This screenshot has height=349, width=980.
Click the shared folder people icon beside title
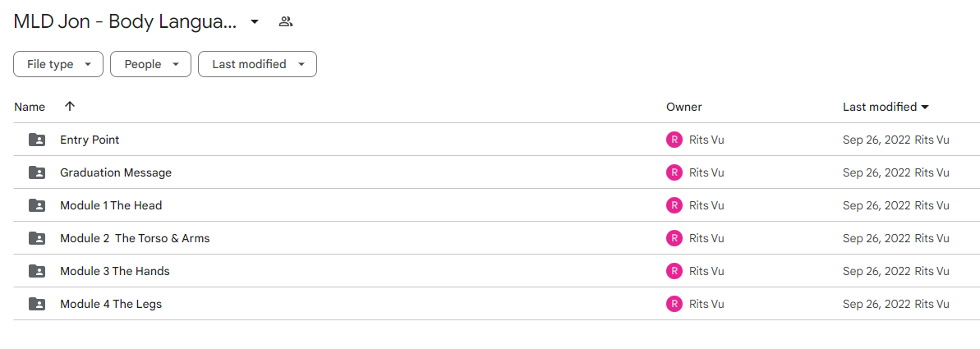[286, 22]
